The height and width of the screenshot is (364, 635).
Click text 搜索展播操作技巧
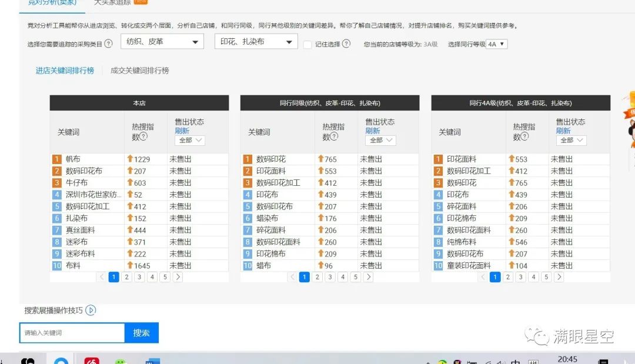(x=54, y=310)
